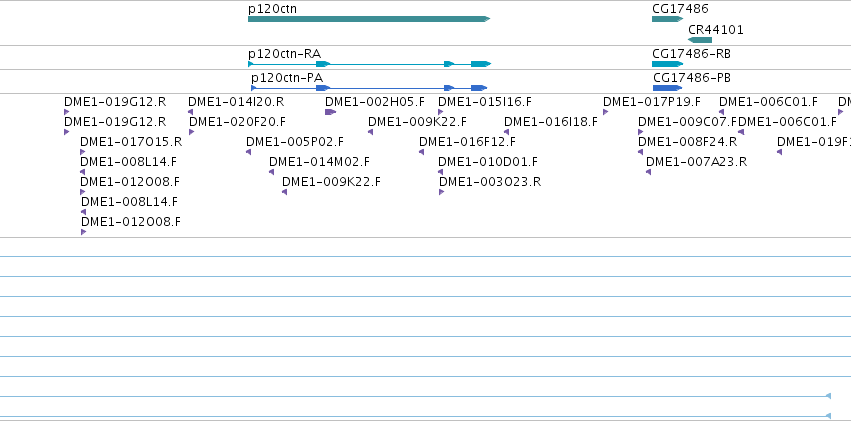Click the p120ctn gene label
Viewport: 851px width, 421px height.
point(272,9)
